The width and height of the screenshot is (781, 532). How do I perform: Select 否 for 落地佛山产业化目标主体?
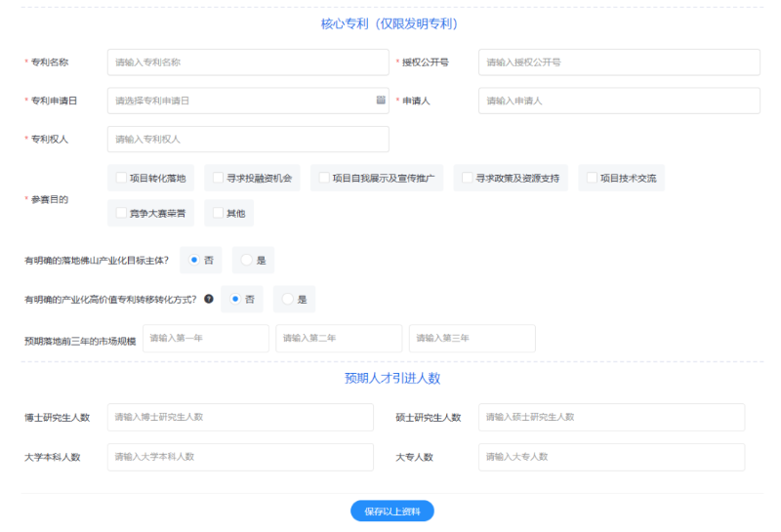[x=195, y=261]
